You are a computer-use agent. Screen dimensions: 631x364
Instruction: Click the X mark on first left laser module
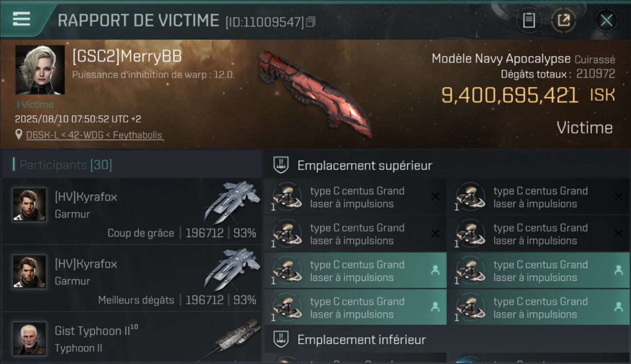[x=435, y=197]
